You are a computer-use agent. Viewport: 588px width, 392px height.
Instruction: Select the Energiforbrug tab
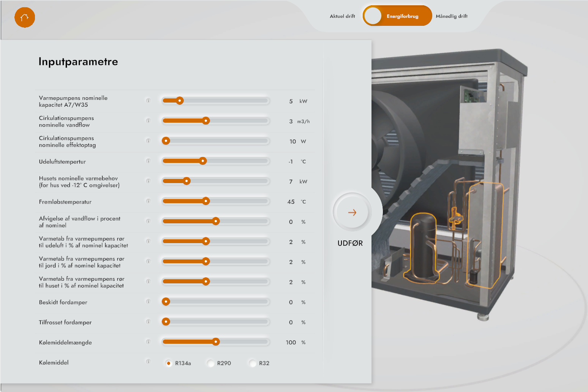coord(402,16)
